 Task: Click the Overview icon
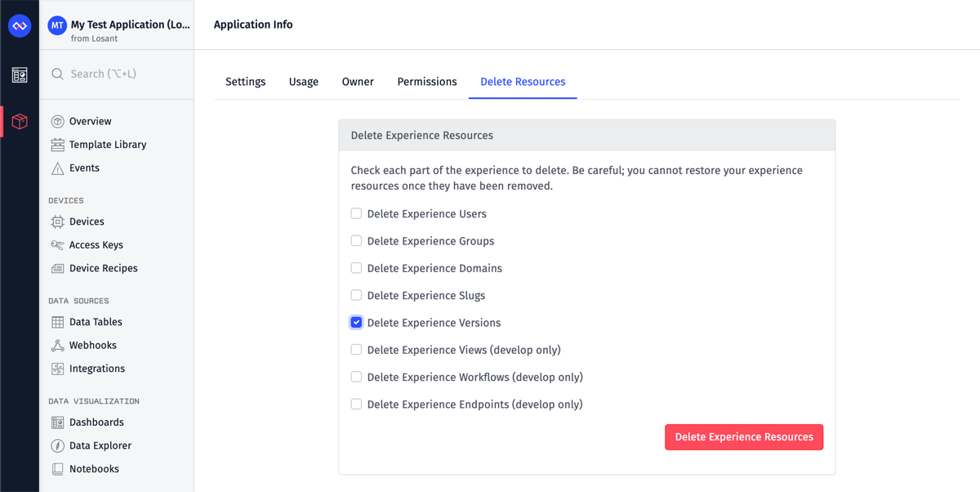tap(57, 121)
